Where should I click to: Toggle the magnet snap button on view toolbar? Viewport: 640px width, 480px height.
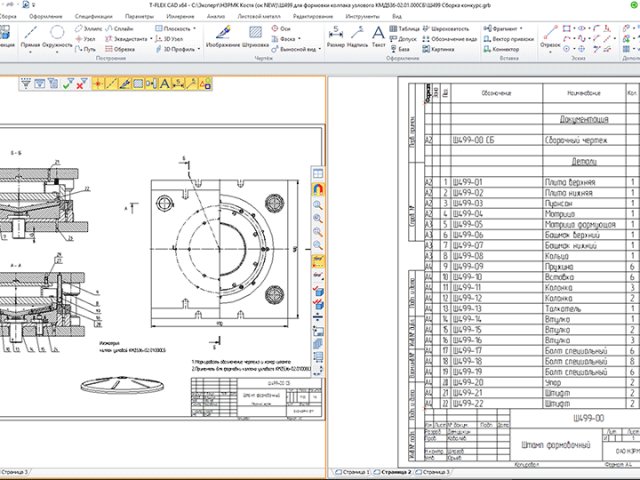(x=318, y=189)
